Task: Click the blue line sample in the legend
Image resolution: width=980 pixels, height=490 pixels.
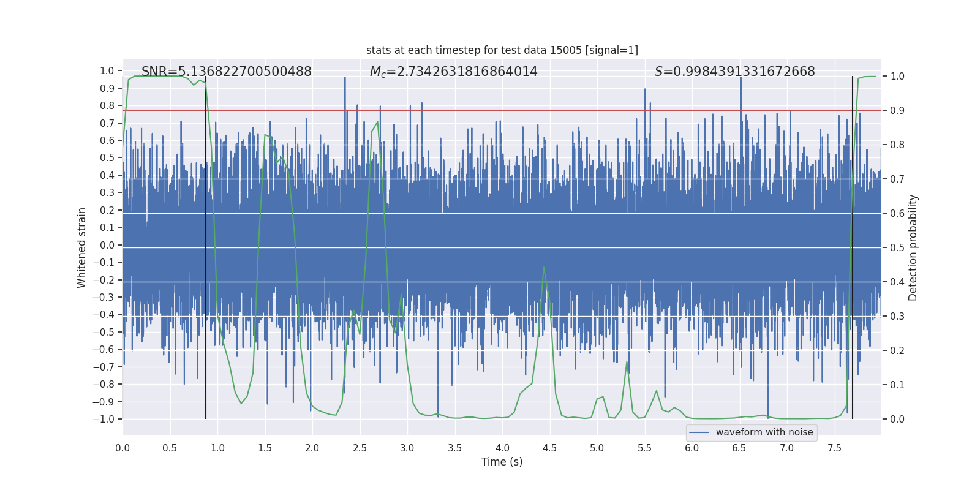Action: coord(699,432)
